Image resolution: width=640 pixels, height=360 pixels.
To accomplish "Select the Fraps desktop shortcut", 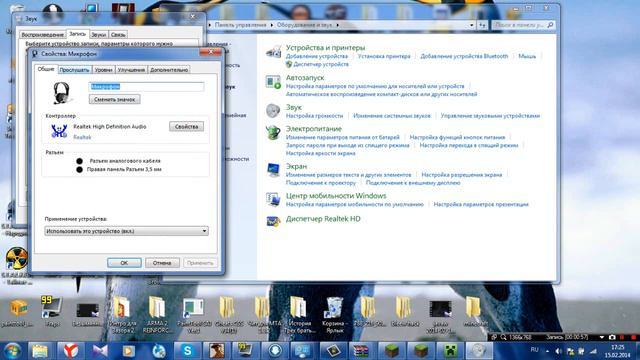I will tap(52, 312).
